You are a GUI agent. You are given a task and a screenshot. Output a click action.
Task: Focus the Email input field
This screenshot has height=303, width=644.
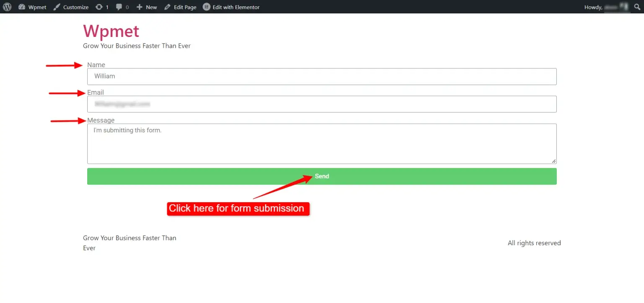click(x=322, y=104)
